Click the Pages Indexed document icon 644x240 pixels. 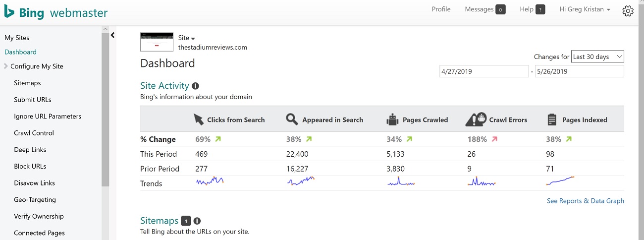point(551,120)
